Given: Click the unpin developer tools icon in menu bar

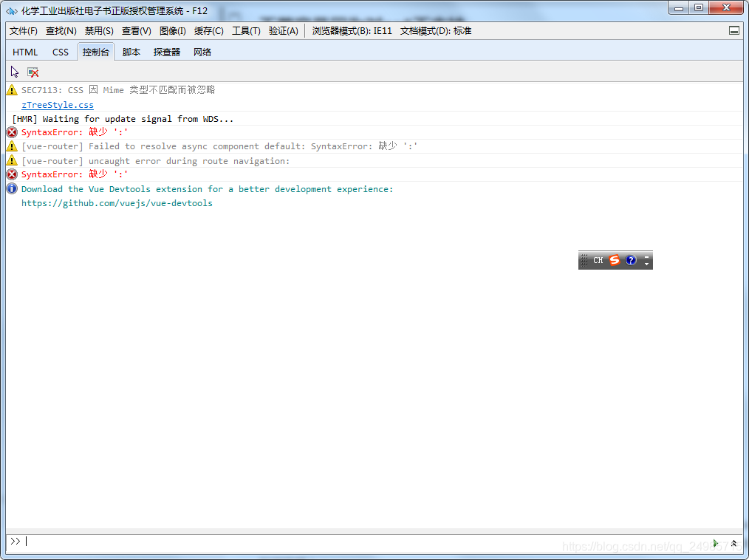Looking at the screenshot, I should coord(733,31).
